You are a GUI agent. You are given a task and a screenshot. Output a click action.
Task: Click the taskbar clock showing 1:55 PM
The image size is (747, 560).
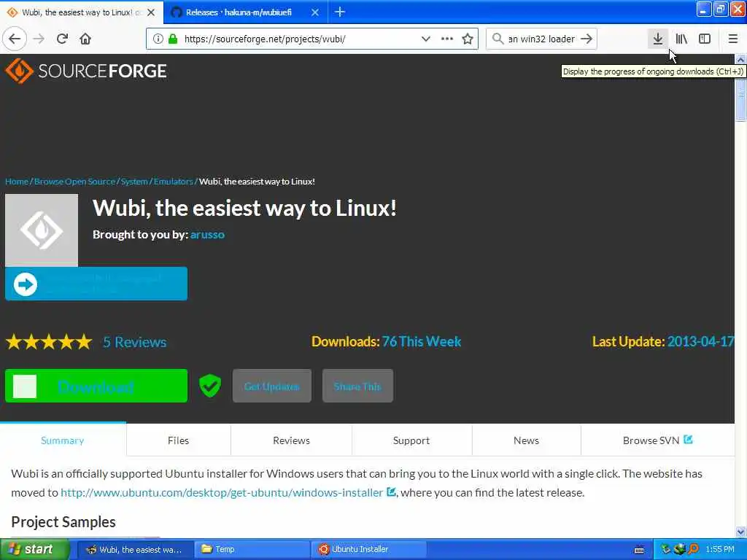pyautogui.click(x=720, y=550)
